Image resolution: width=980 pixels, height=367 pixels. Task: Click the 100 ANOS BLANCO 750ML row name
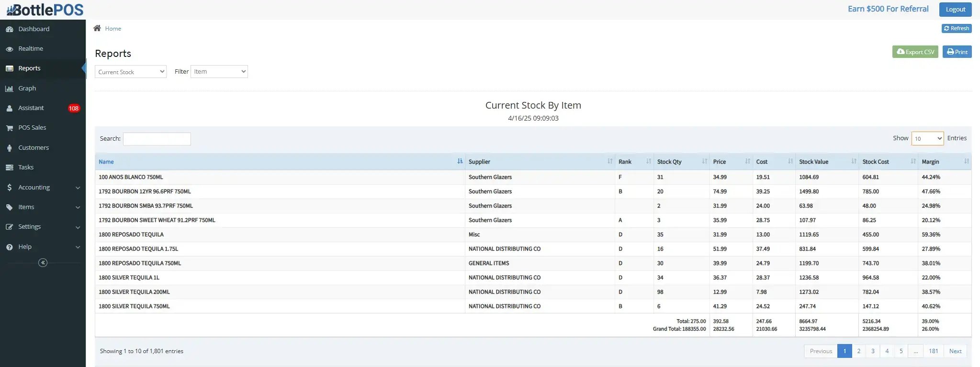click(131, 177)
